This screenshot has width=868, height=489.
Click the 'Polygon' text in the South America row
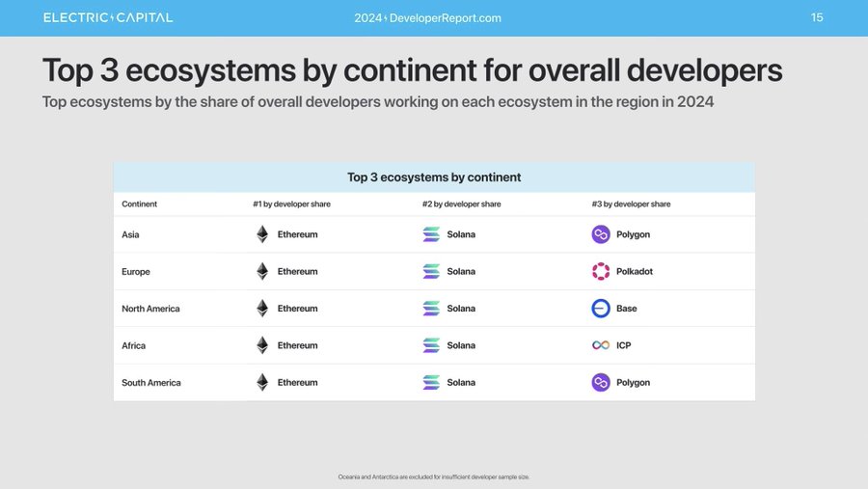pyautogui.click(x=634, y=383)
